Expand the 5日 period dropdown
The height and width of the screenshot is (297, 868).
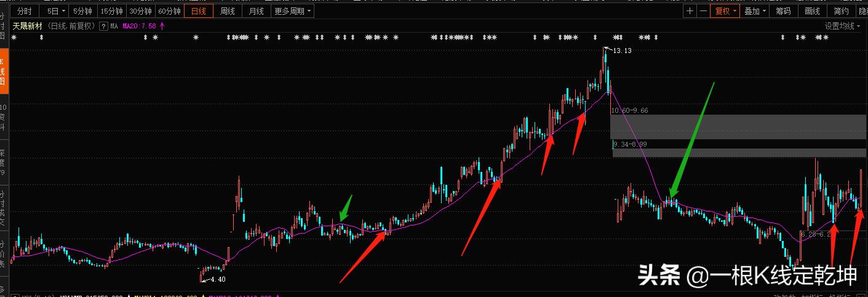tap(57, 11)
